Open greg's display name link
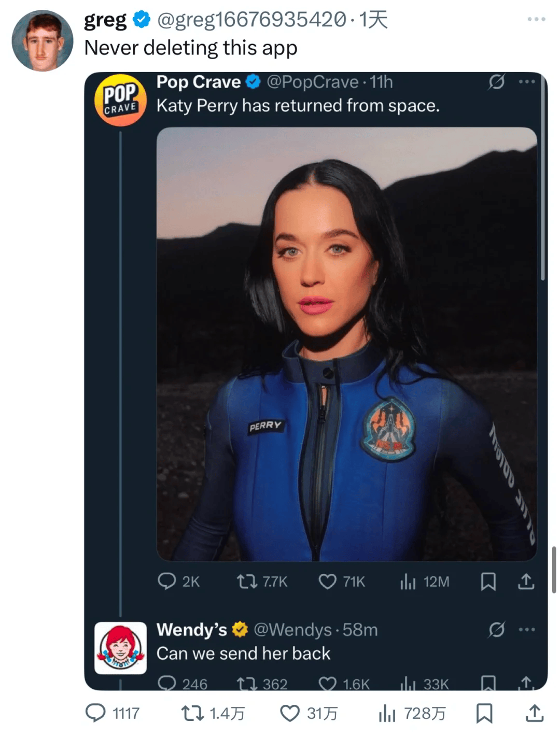 coord(105,20)
